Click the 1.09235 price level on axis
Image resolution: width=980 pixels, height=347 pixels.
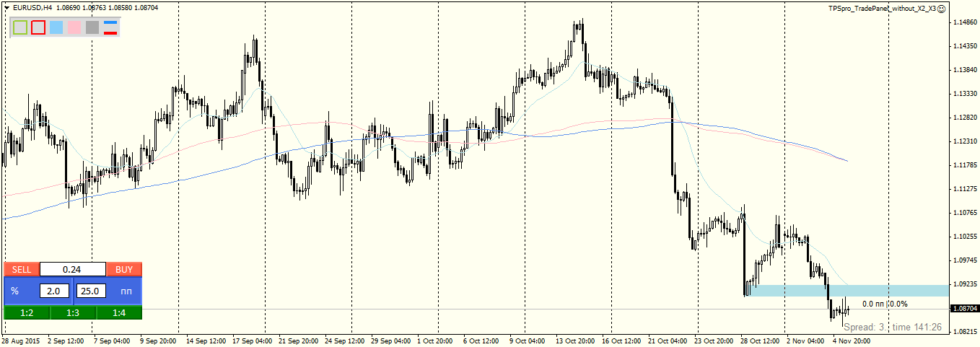coord(964,284)
